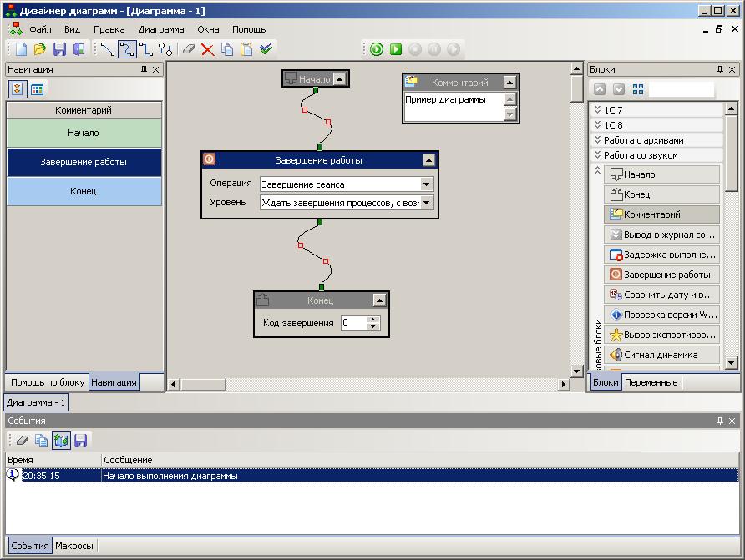Switch to the Переменные tab
Screen dimensions: 745x560
651,382
